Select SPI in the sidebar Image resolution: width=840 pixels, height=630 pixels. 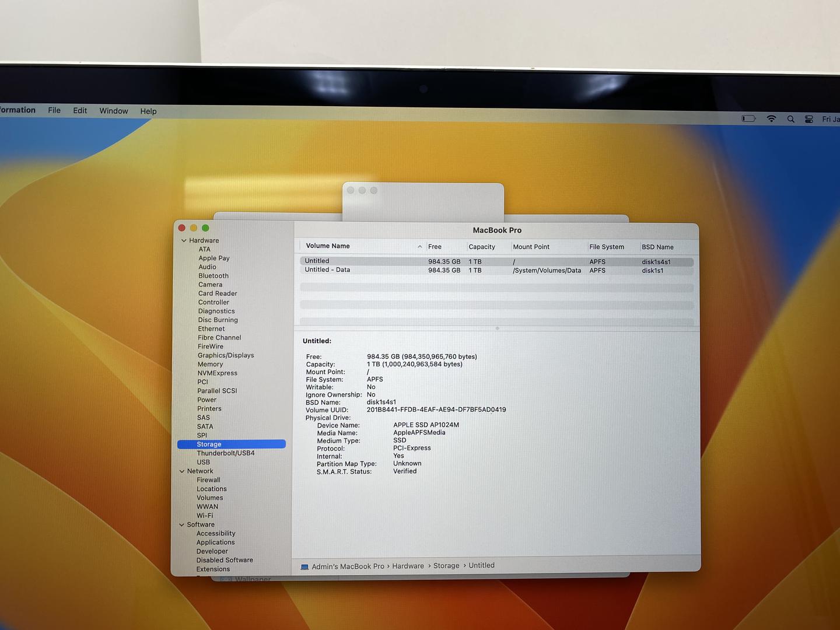click(202, 435)
